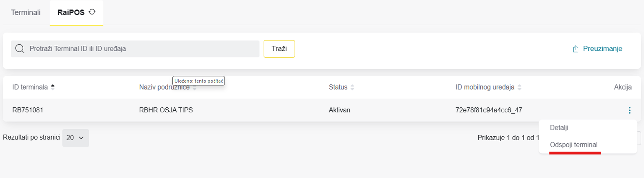Click the RB751081 terminal ID cell
Viewport: 644px width, 178px height.
click(28, 110)
